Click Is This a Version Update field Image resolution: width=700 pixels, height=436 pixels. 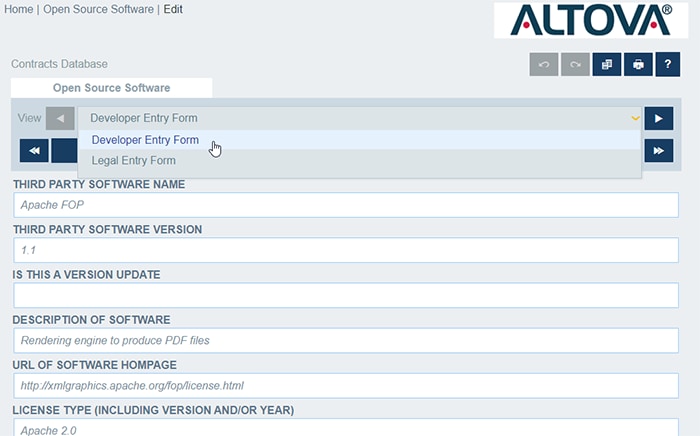pyautogui.click(x=346, y=295)
